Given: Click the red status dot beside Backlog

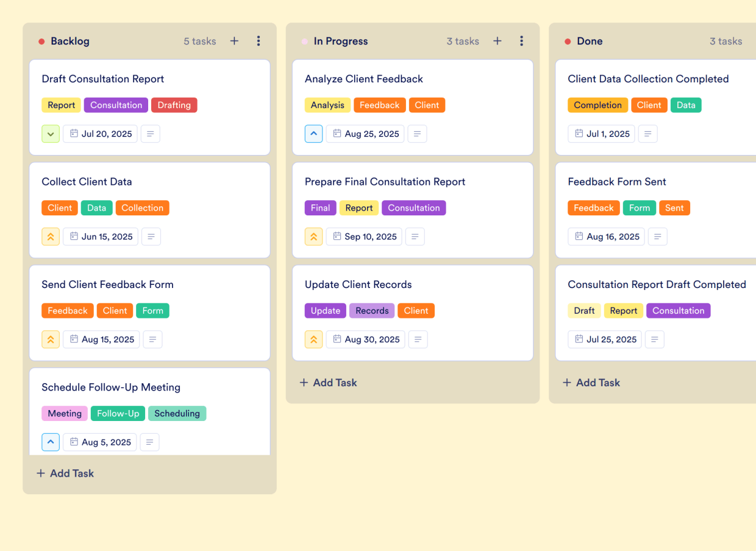Looking at the screenshot, I should pos(41,41).
